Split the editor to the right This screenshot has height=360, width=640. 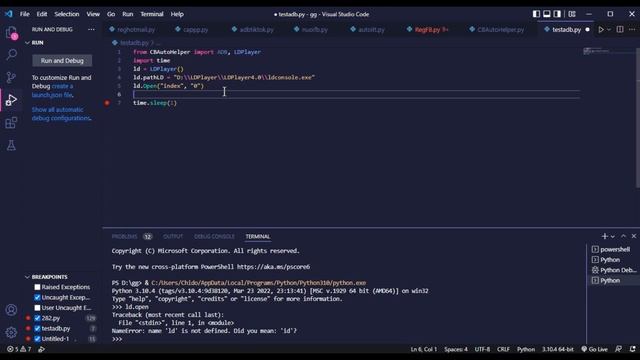620,29
